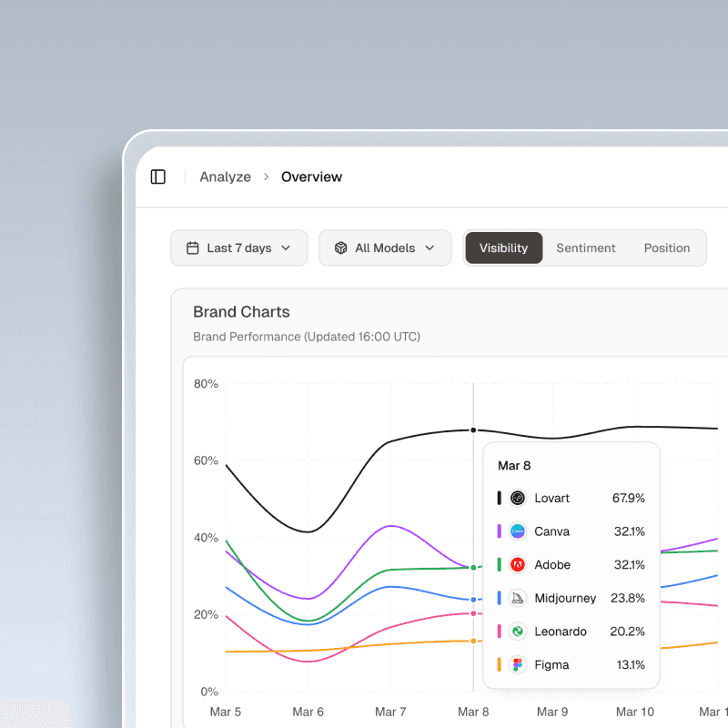Screen dimensions: 728x728
Task: Click the 0% y-axis label
Action: point(209,692)
